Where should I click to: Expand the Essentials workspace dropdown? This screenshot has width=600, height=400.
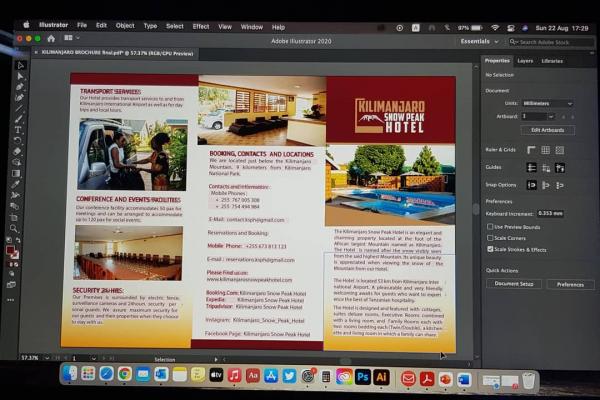point(478,41)
